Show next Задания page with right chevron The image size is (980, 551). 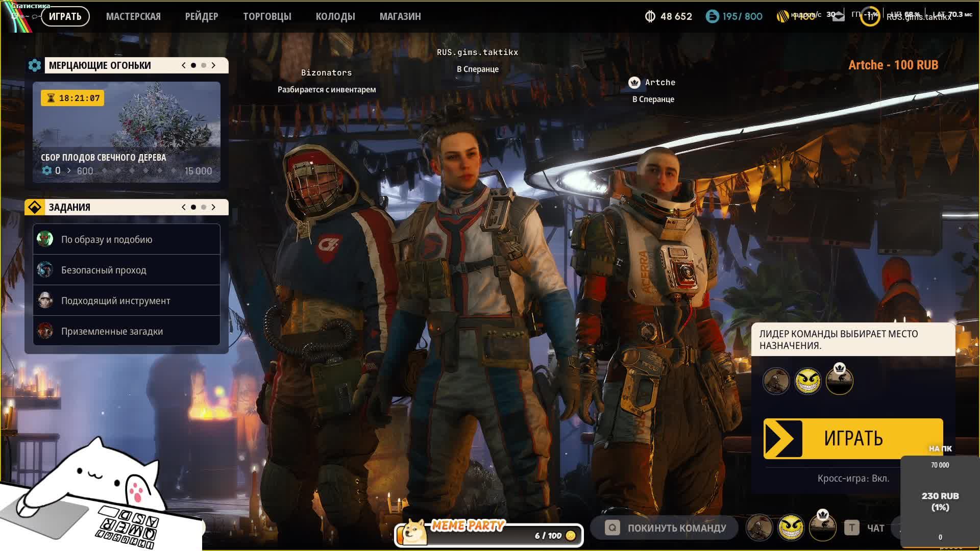213,207
